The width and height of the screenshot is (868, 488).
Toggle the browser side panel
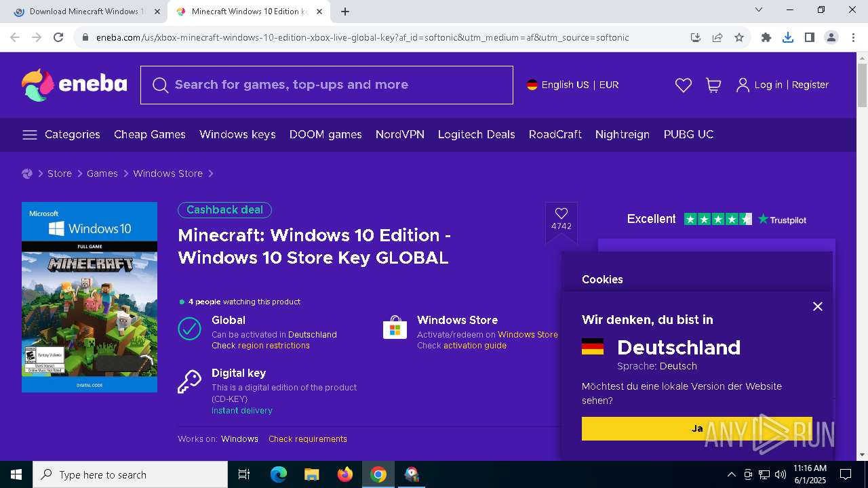810,37
